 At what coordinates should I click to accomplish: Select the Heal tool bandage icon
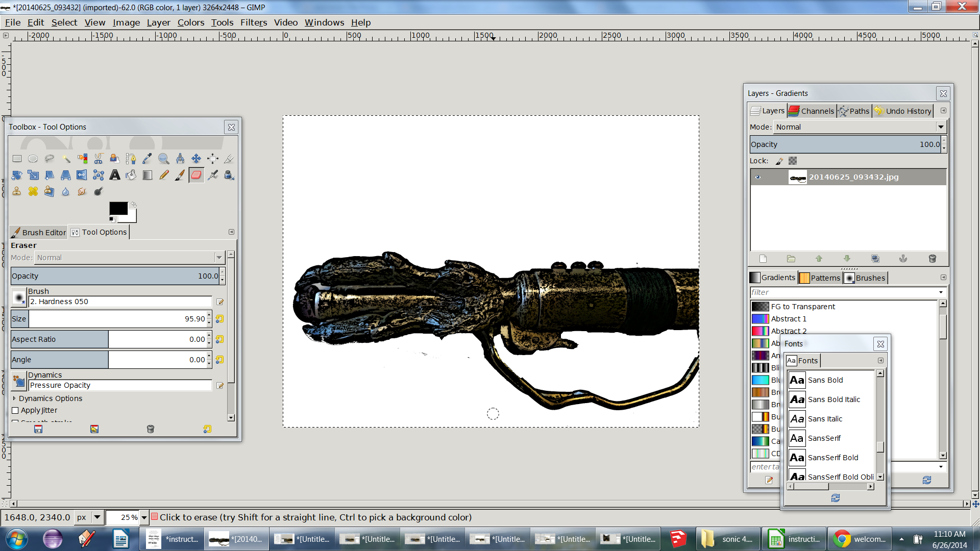33,191
